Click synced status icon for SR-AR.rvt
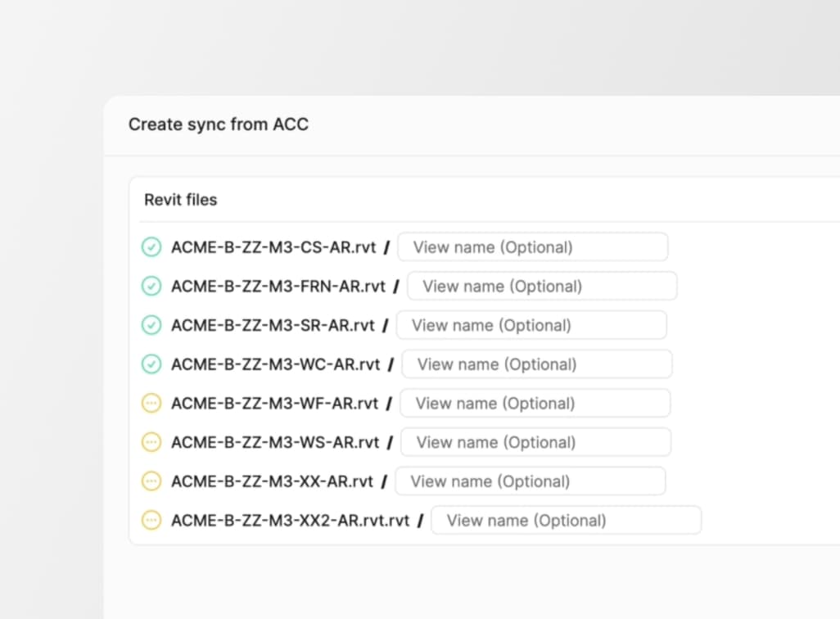Screen dimensions: 840x619 tap(151, 325)
